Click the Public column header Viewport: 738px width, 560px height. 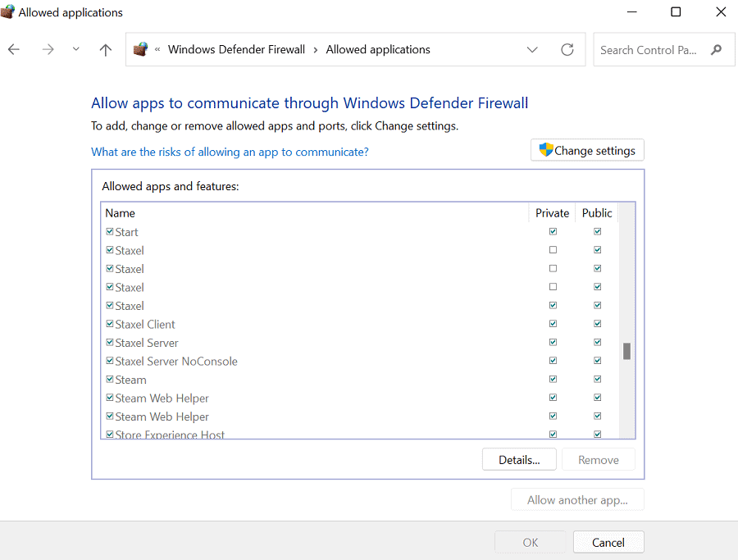[x=597, y=212]
